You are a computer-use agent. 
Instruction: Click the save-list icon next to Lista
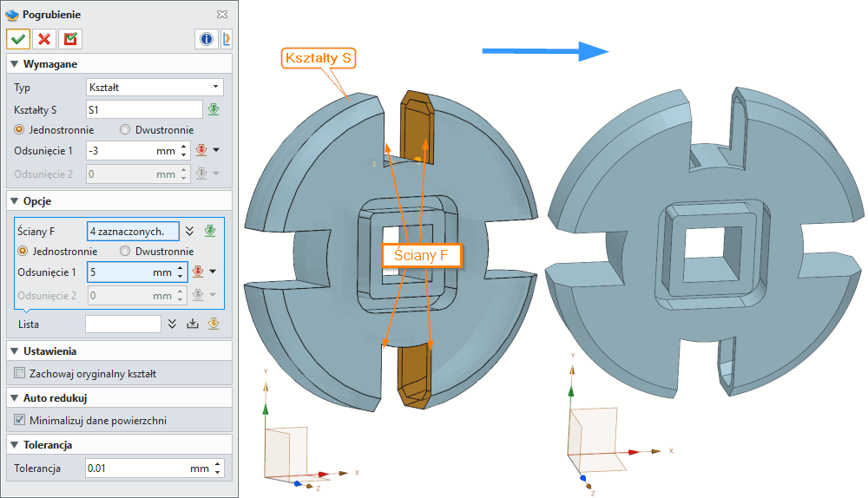pos(193,324)
